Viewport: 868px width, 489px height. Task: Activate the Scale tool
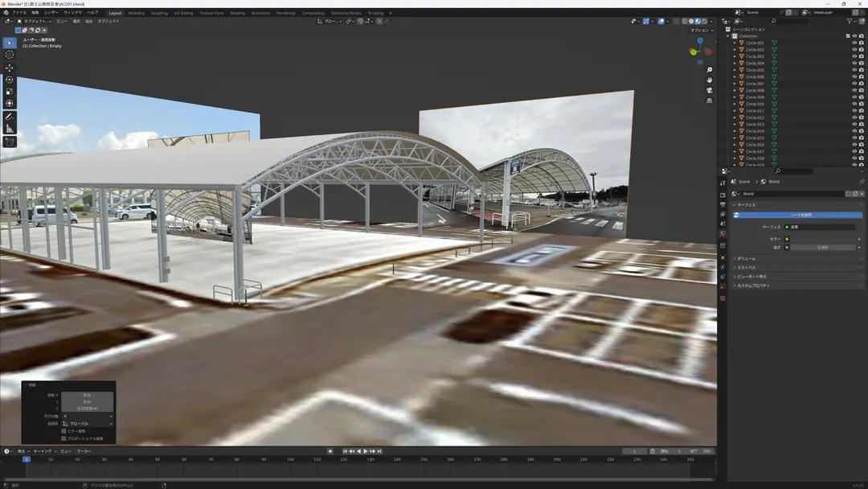click(x=10, y=92)
